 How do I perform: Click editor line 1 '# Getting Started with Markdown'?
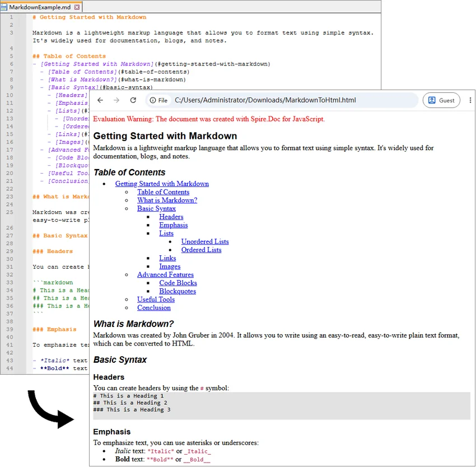pos(89,17)
